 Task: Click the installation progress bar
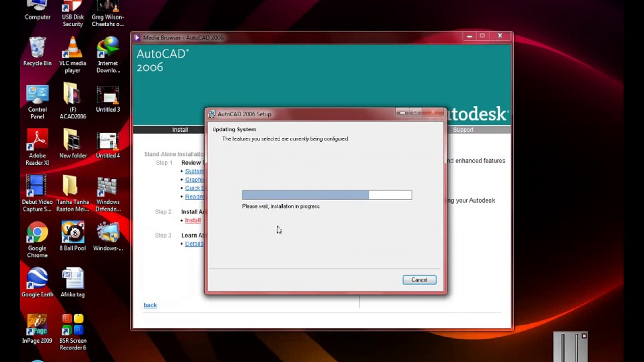pyautogui.click(x=327, y=195)
